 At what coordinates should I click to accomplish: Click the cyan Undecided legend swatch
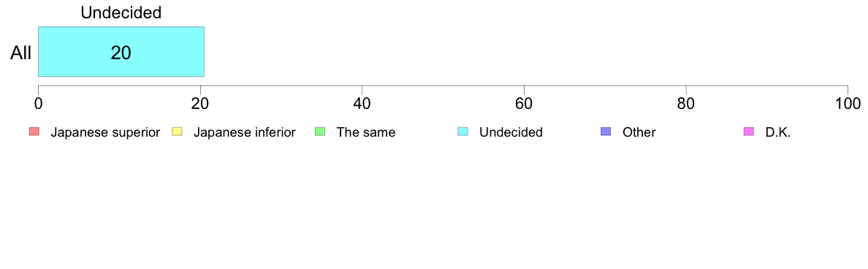(463, 132)
